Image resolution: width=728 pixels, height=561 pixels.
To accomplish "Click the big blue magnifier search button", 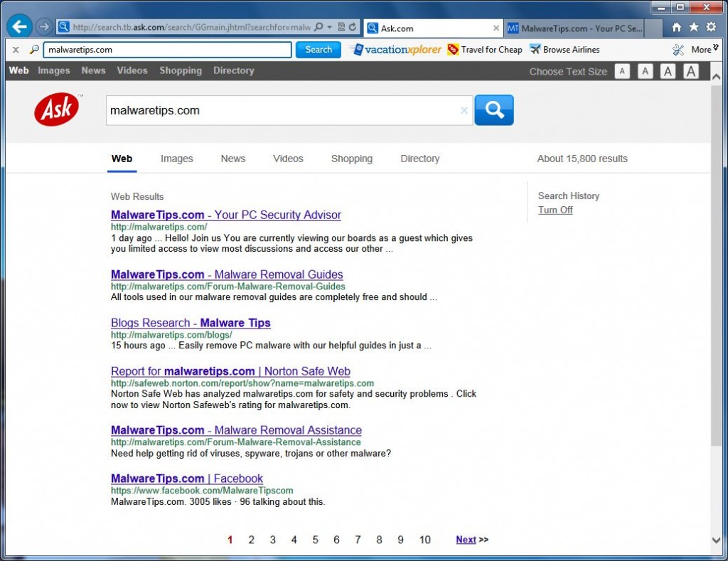I will [x=494, y=110].
